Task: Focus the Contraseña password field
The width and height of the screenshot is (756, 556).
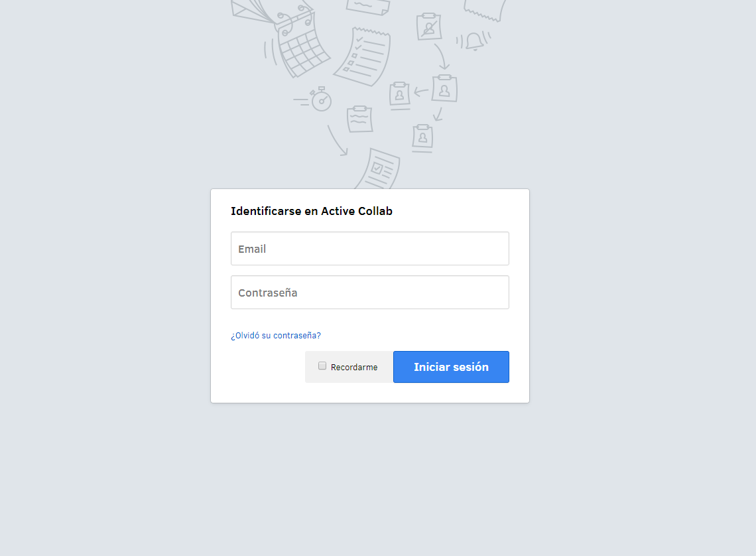Action: (x=370, y=292)
